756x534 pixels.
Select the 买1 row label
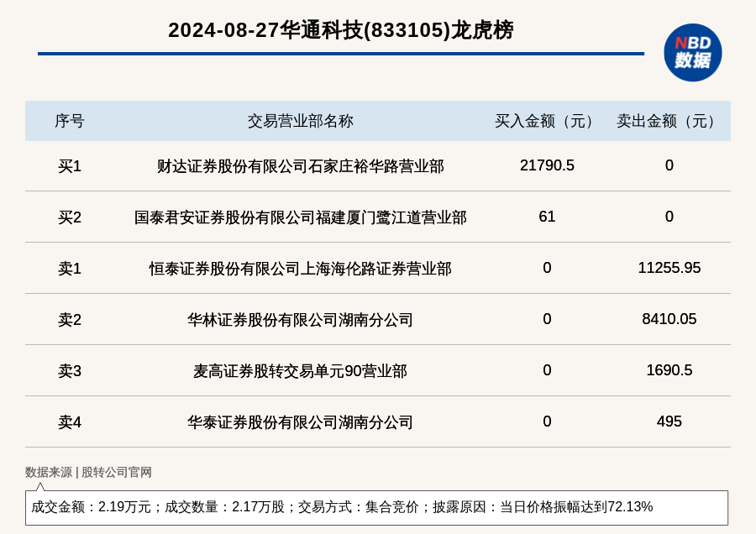[70, 166]
